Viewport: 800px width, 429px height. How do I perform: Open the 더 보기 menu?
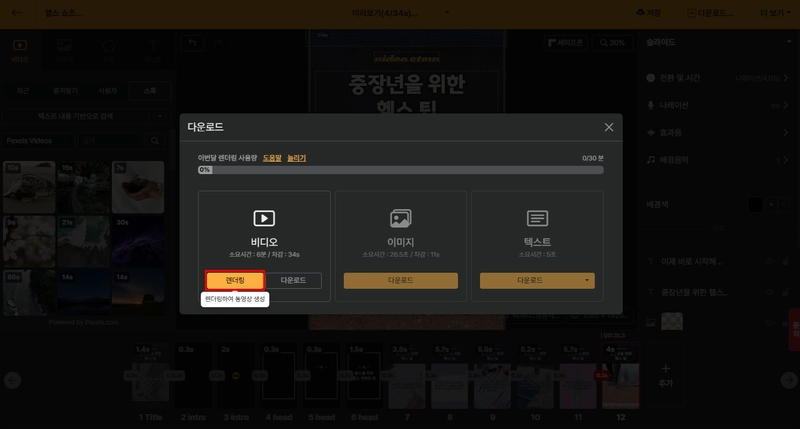(x=776, y=13)
